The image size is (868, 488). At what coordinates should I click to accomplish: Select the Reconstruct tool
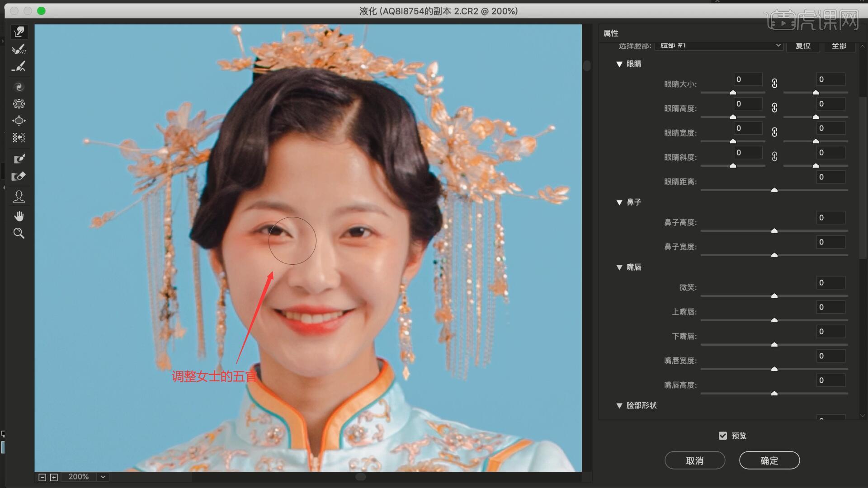click(x=19, y=49)
